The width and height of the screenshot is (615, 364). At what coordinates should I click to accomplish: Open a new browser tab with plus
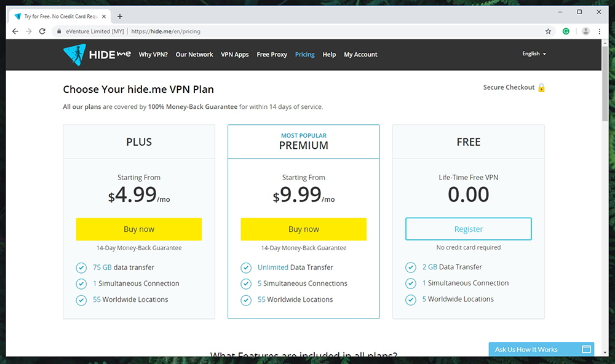pyautogui.click(x=120, y=17)
